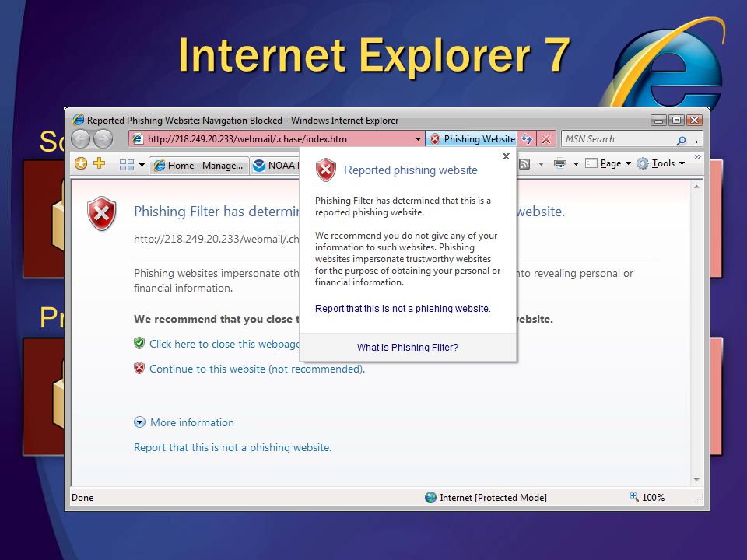Click the browser Forward arrow button
The width and height of the screenshot is (747, 560).
coord(103,139)
